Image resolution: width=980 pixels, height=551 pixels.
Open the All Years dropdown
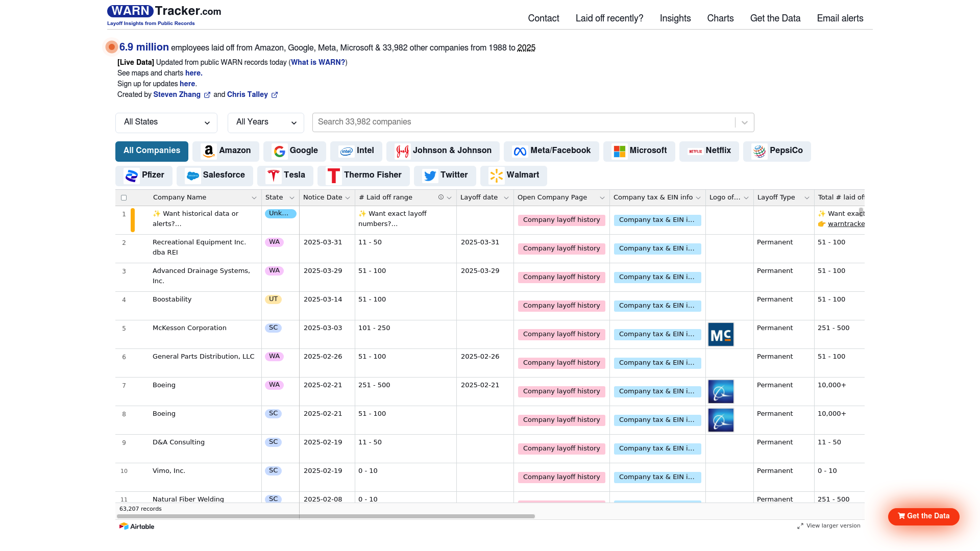(x=266, y=122)
